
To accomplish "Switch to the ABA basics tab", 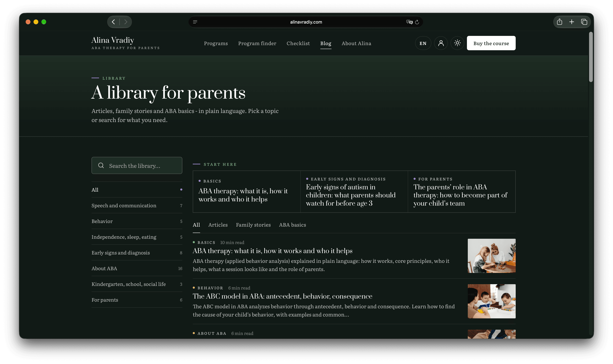I will pos(292,225).
